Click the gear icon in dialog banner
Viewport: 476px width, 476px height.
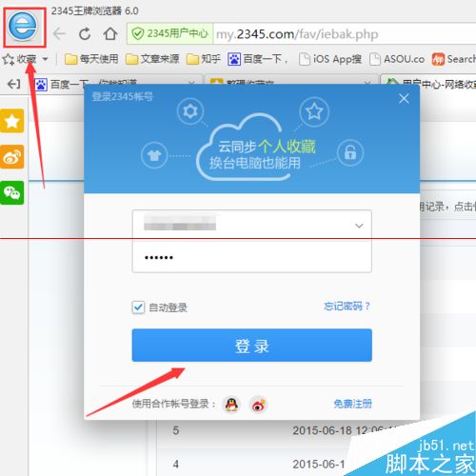190,111
